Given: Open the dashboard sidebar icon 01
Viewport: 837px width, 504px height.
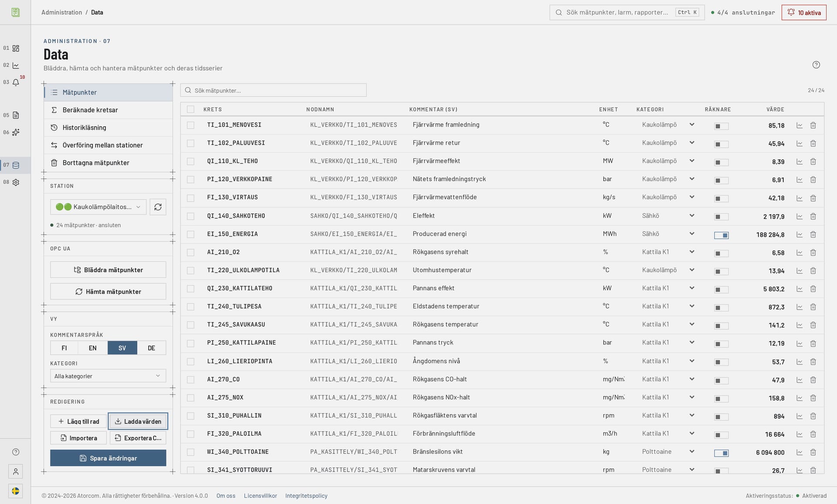Looking at the screenshot, I should pos(16,48).
